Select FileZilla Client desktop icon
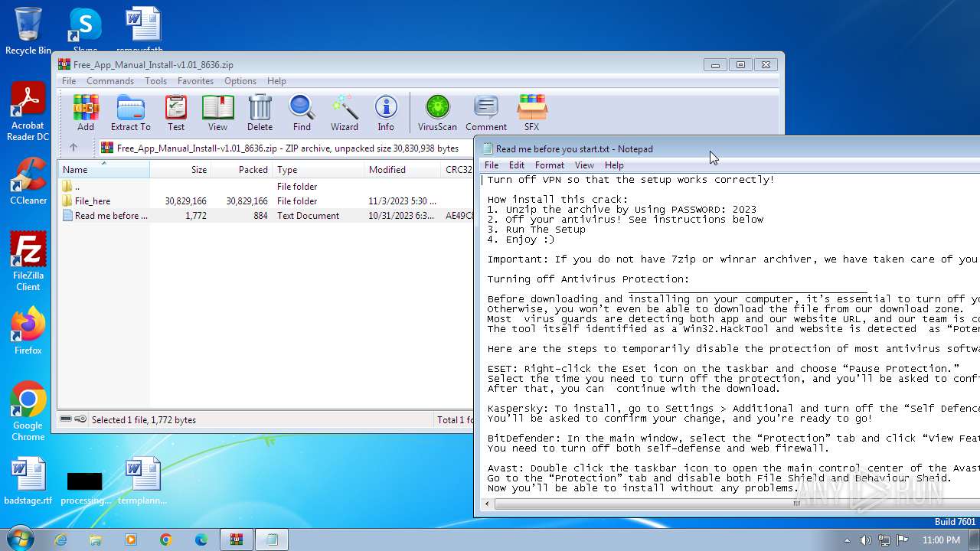The width and height of the screenshot is (980, 551). coord(28,262)
